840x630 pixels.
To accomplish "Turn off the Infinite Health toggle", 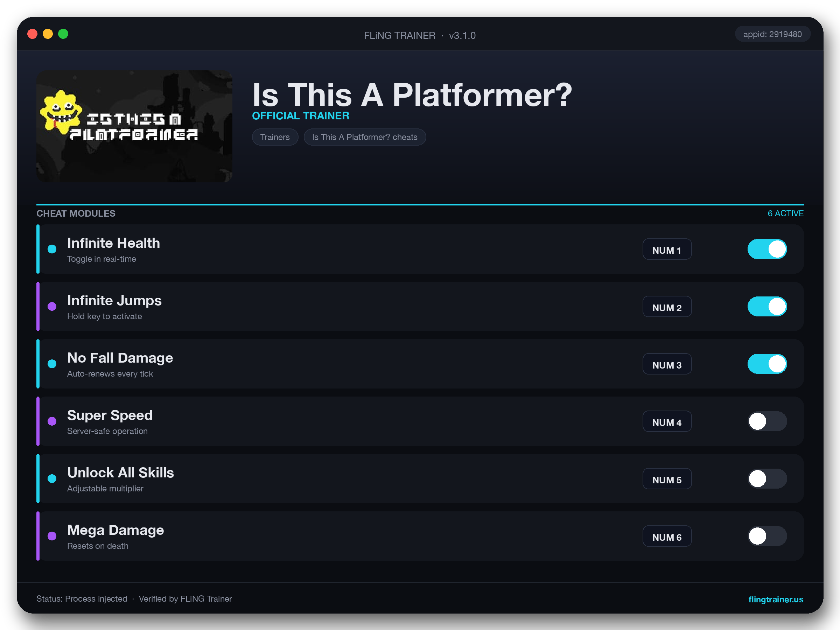I will coord(767,249).
